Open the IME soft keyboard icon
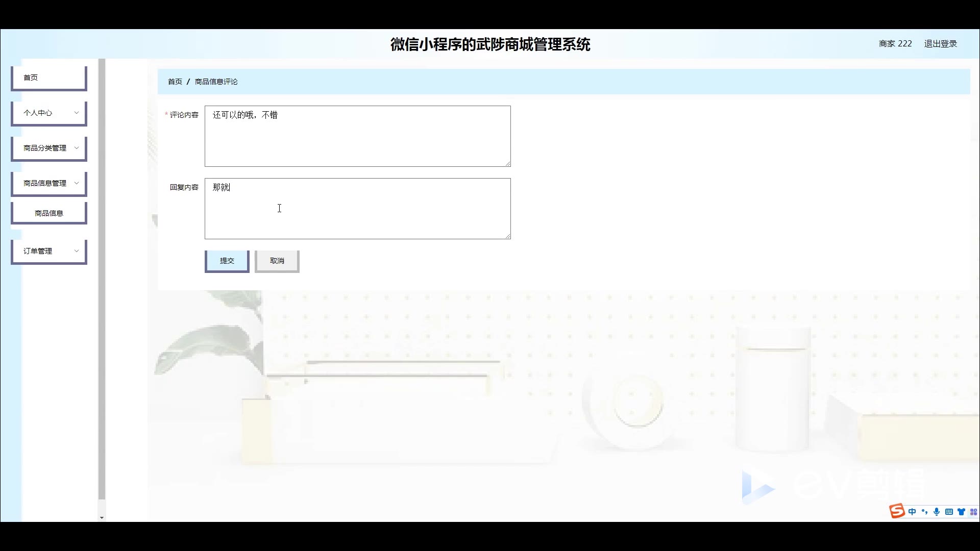The height and width of the screenshot is (551, 980). (949, 512)
